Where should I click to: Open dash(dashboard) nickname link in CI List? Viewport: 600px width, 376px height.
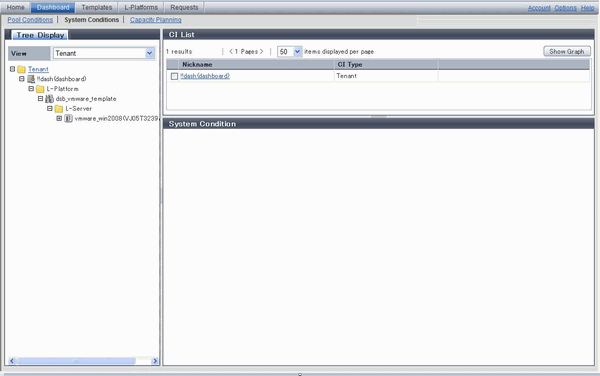coord(205,76)
